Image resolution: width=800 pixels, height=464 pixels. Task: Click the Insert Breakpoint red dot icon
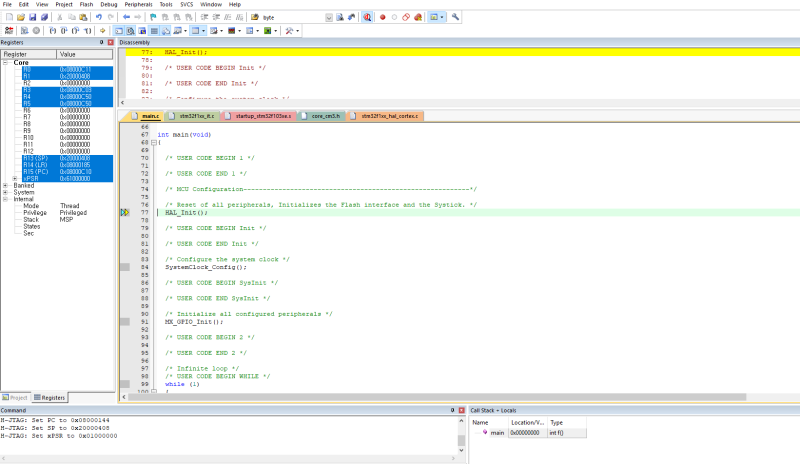(383, 17)
